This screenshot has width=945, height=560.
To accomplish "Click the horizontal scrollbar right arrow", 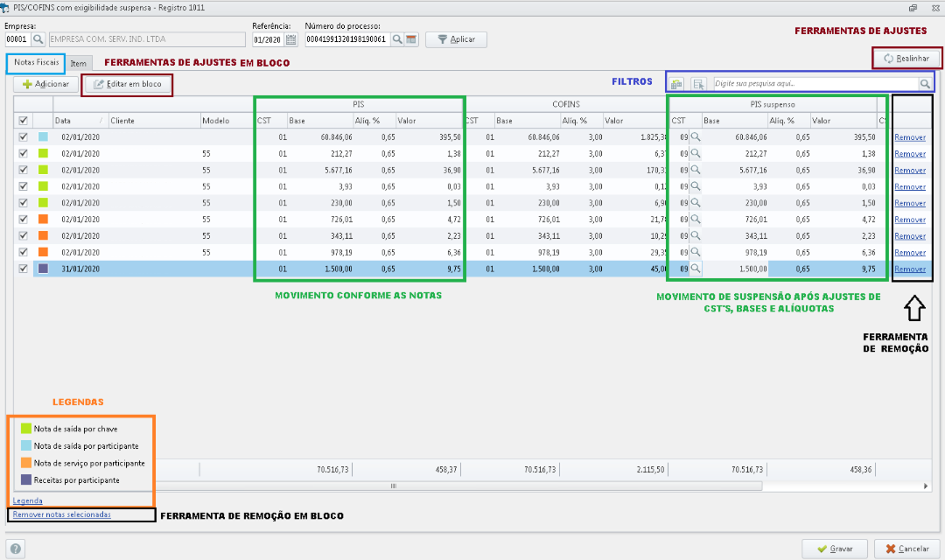I will click(926, 486).
